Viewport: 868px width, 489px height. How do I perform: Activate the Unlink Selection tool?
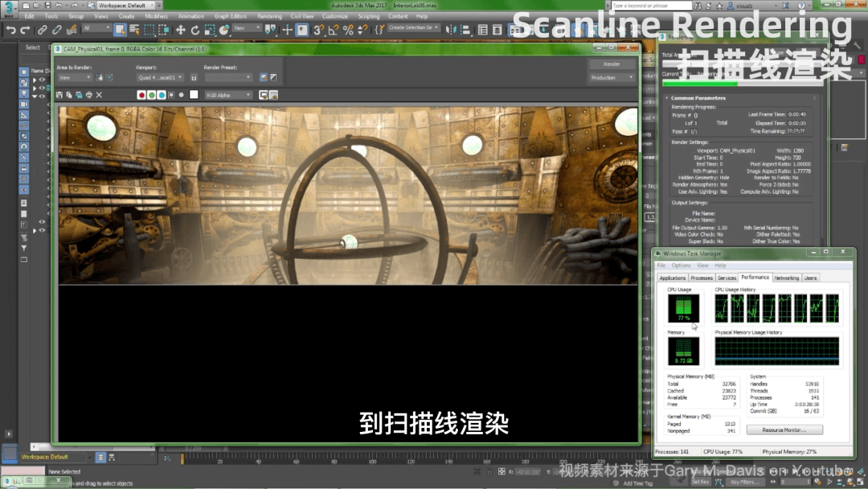pos(56,30)
